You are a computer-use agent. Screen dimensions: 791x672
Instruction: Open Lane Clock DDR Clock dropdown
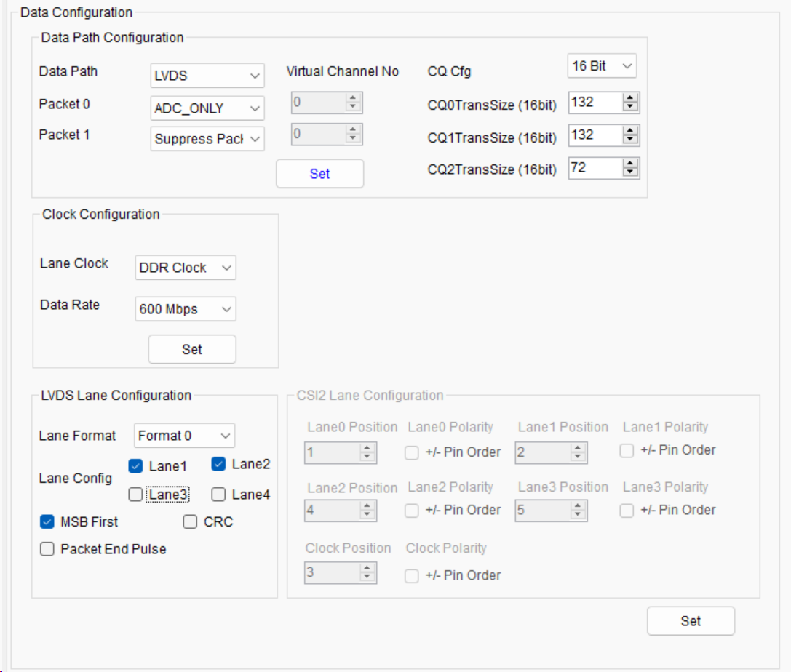point(185,268)
